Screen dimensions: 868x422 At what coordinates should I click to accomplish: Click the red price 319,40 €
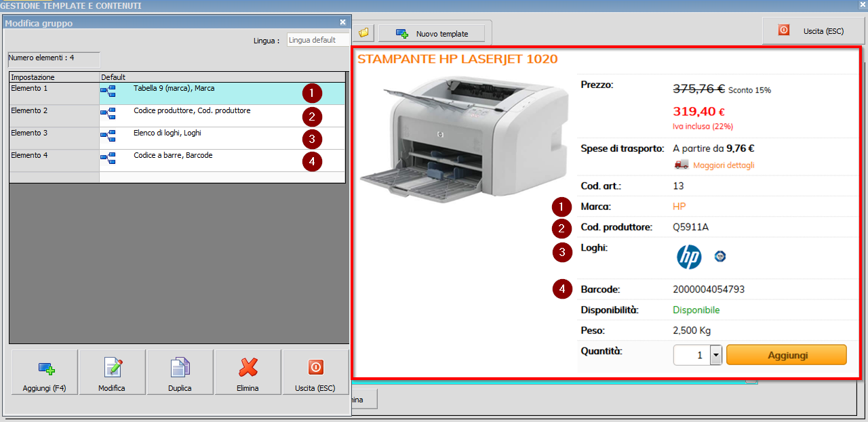point(699,111)
